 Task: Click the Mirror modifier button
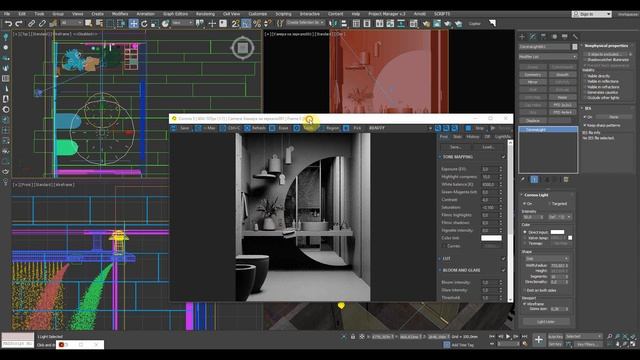[x=533, y=82]
